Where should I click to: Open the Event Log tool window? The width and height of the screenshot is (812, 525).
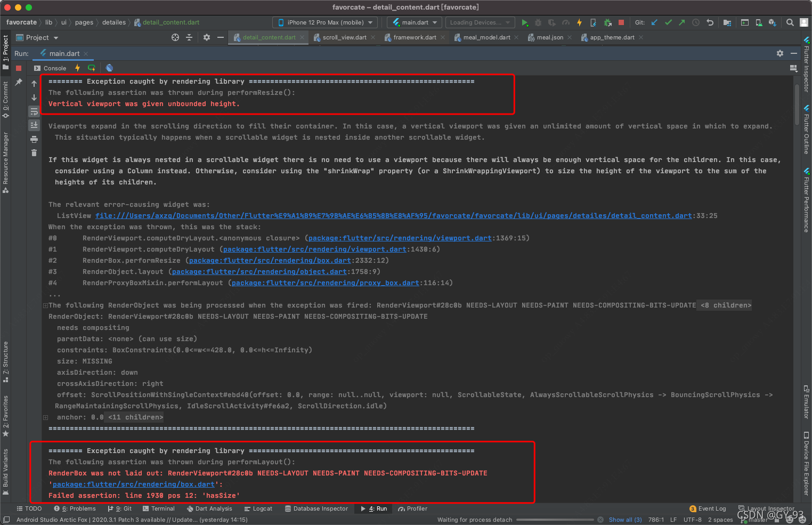(x=708, y=508)
